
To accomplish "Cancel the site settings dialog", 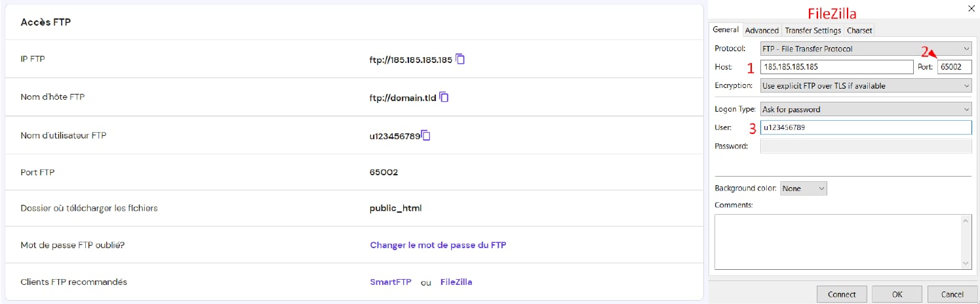I will [x=952, y=294].
